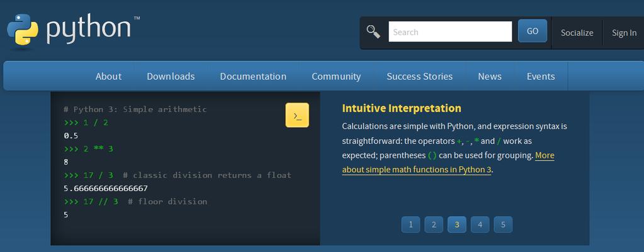Click the '>>> 2 ** 3' code line
The height and width of the screenshot is (252, 644).
pos(88,149)
